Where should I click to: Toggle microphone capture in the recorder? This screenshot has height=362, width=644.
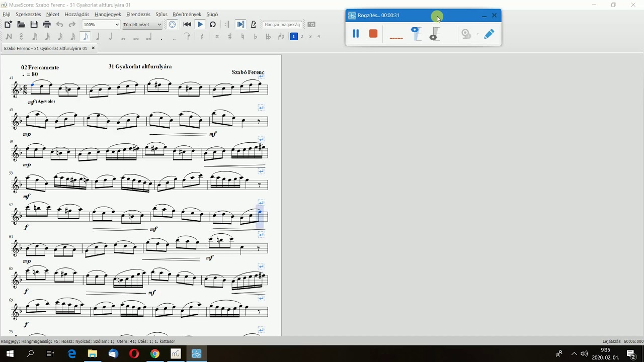coord(435,34)
